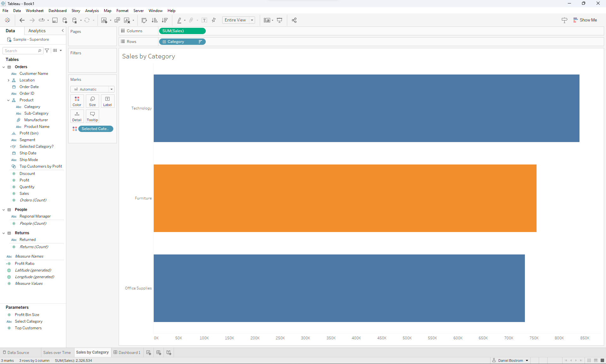Click the Duplicate worksheet icon
This screenshot has height=364, width=606.
click(x=117, y=20)
